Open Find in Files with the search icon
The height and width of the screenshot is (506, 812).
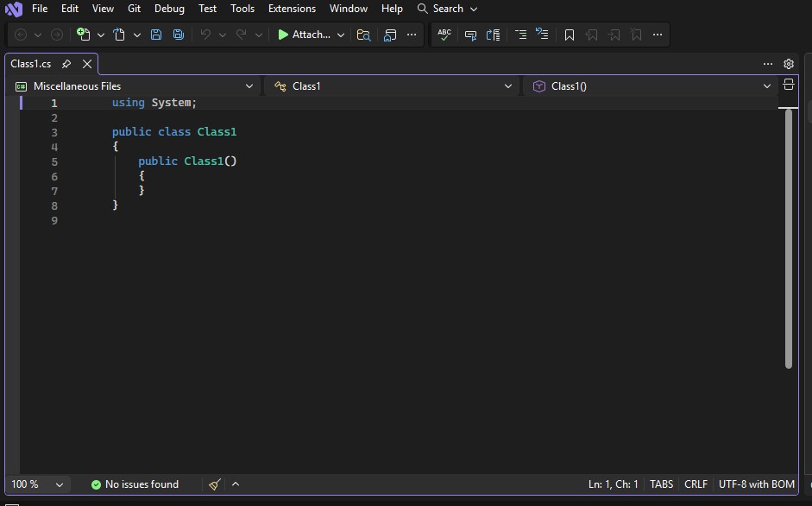(363, 35)
